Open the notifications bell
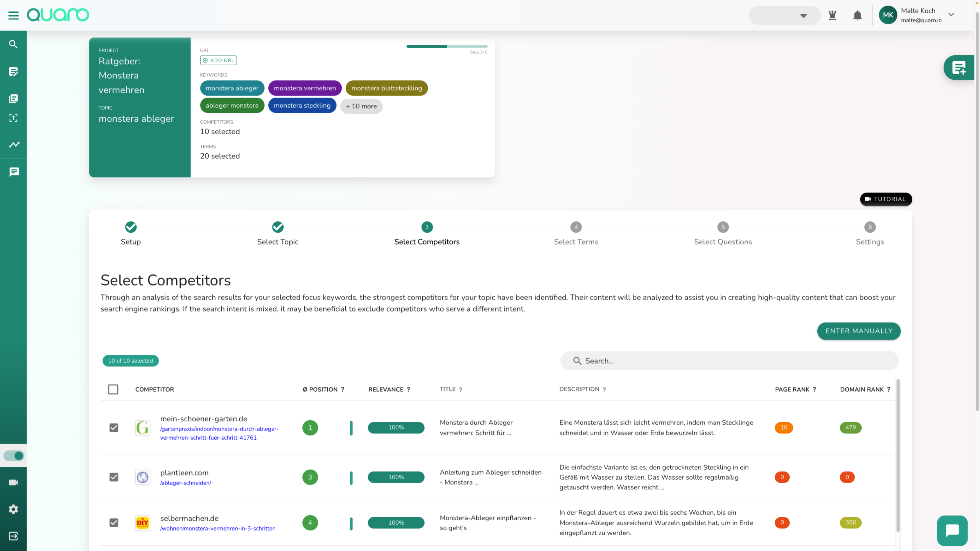The width and height of the screenshot is (980, 551). coord(857,15)
